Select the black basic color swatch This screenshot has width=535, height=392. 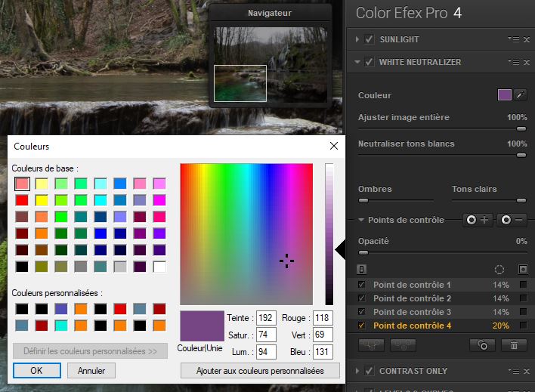pyautogui.click(x=22, y=267)
